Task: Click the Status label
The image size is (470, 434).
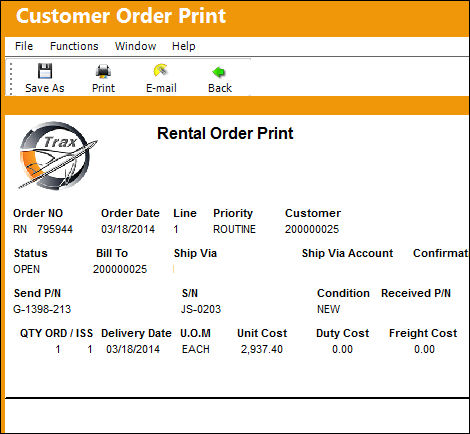Action: (31, 253)
